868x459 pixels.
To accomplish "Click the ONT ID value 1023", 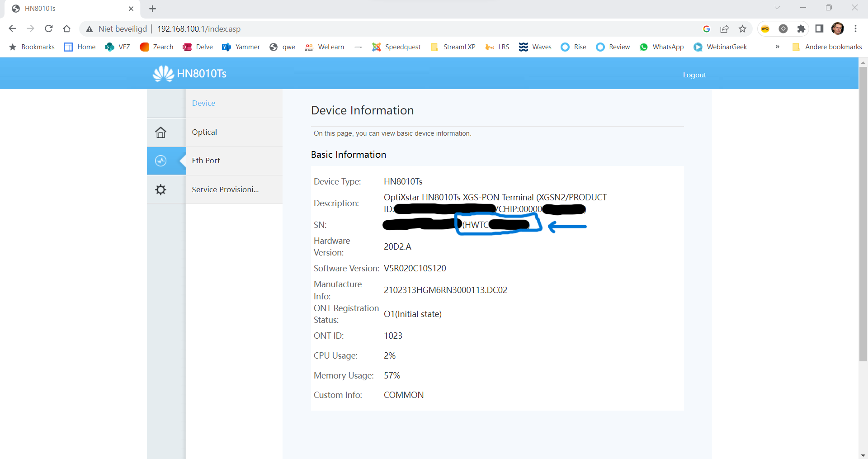I will click(393, 336).
